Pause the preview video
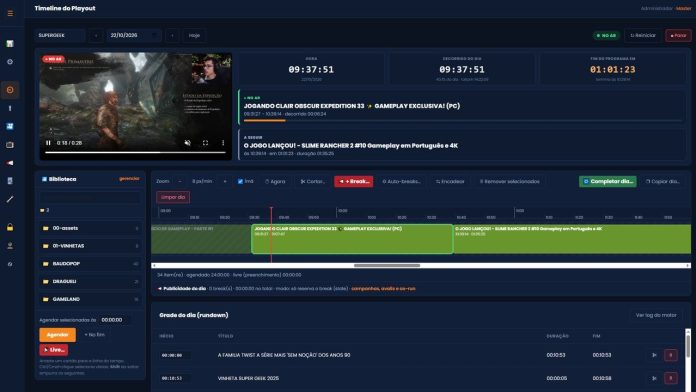696x392 pixels. point(48,143)
